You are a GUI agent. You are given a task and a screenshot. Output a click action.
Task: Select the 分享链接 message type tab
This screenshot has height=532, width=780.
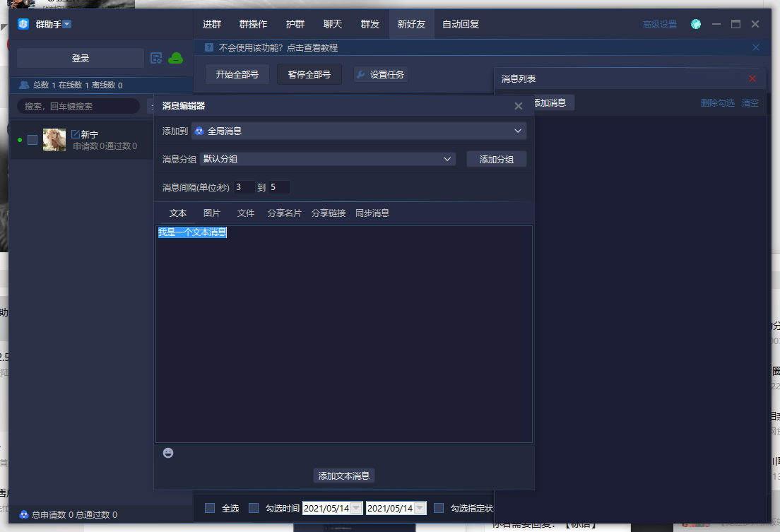pyautogui.click(x=329, y=213)
